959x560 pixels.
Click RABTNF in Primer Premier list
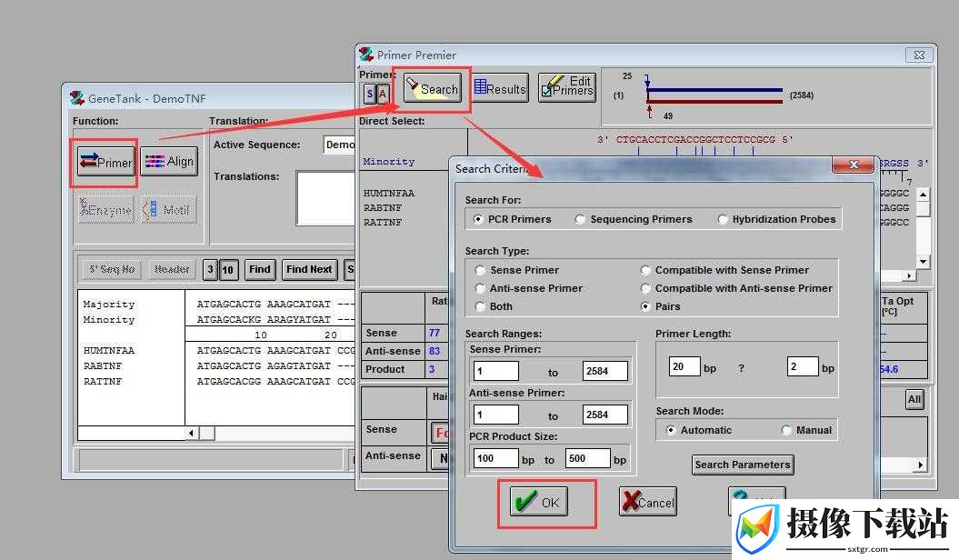tap(383, 208)
